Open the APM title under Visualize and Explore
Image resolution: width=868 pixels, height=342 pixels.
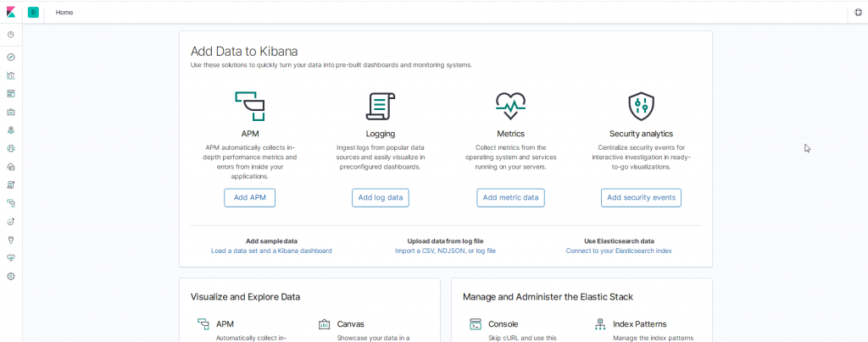coord(225,324)
